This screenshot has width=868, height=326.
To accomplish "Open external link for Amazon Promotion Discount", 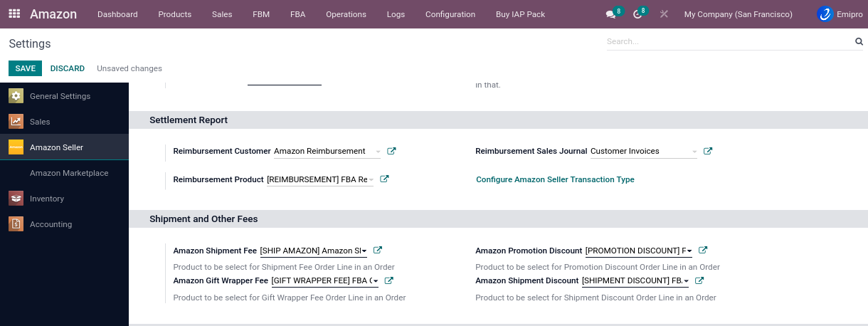I will tap(703, 251).
